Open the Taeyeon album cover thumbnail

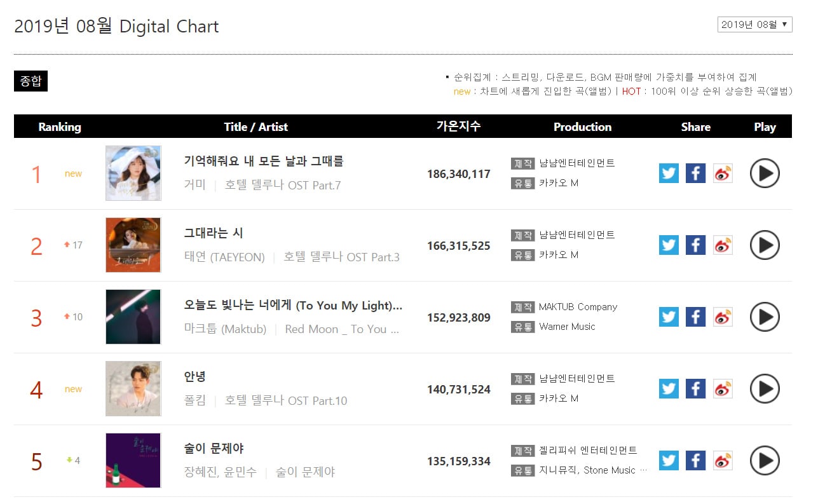[x=133, y=245]
